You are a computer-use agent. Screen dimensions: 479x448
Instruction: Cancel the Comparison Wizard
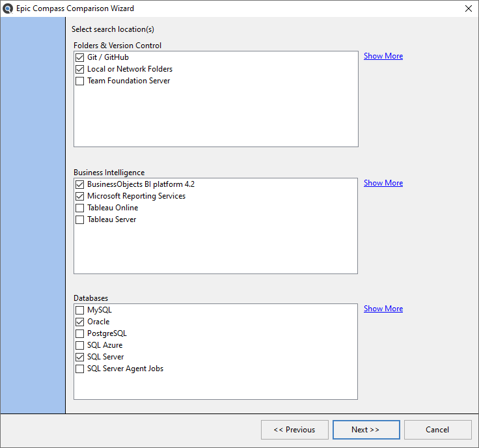pos(438,430)
